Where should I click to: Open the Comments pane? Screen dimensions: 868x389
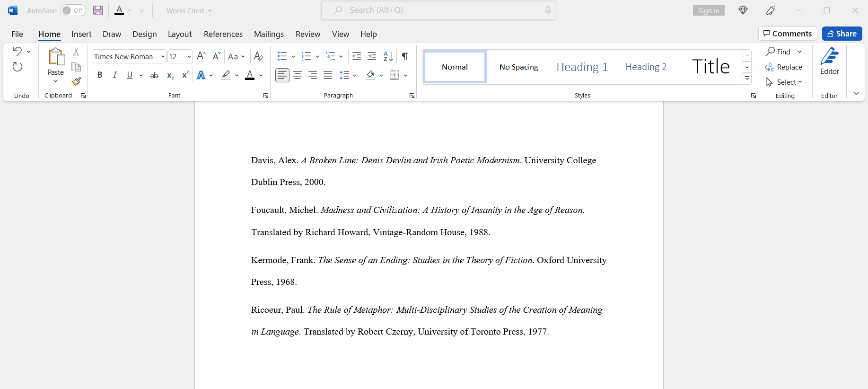788,34
